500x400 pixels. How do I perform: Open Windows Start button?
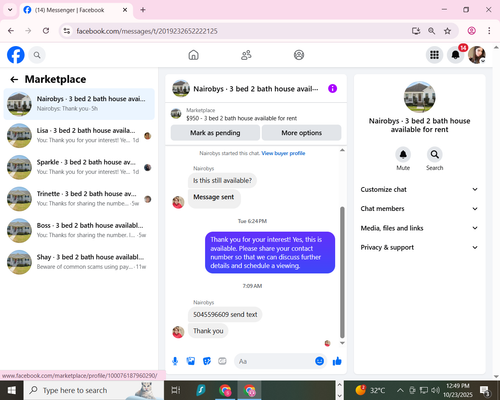pos(12,390)
